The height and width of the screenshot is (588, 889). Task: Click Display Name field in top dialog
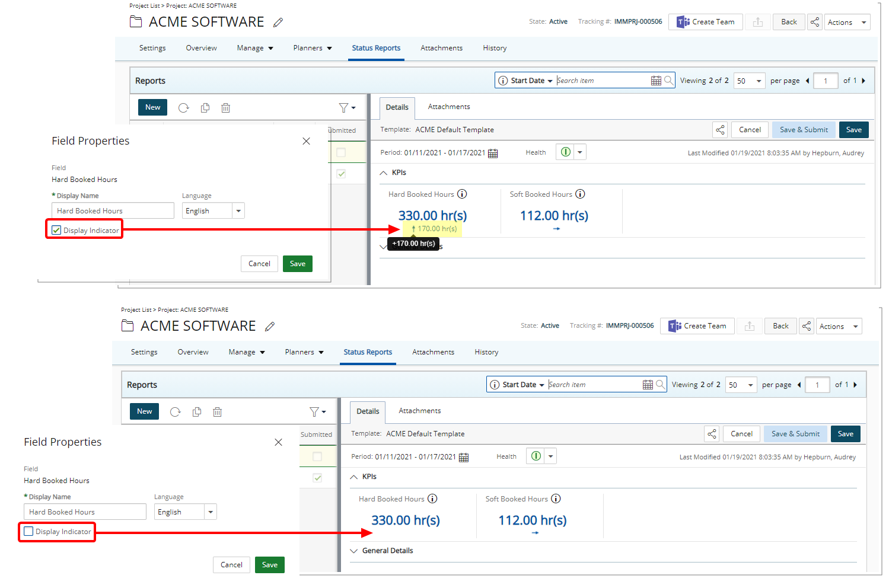(113, 210)
